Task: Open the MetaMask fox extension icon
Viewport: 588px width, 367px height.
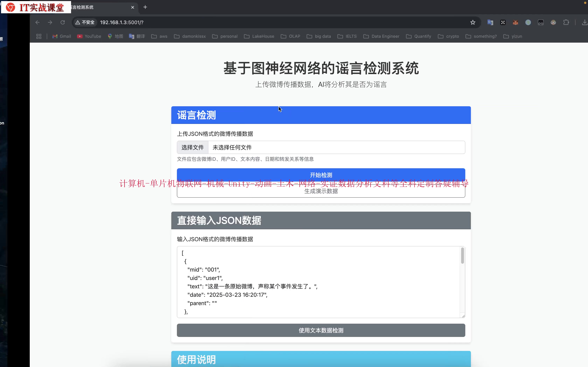Action: coord(515,22)
